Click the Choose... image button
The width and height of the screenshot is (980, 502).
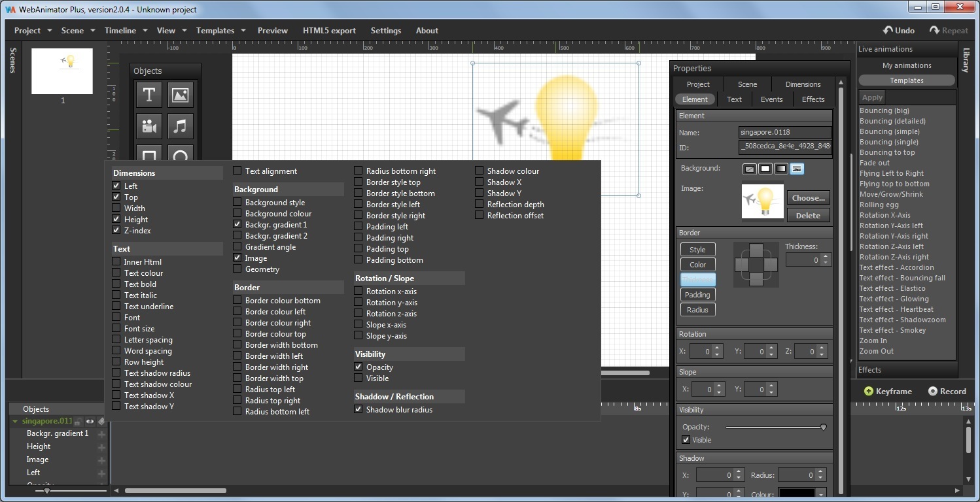[808, 197]
